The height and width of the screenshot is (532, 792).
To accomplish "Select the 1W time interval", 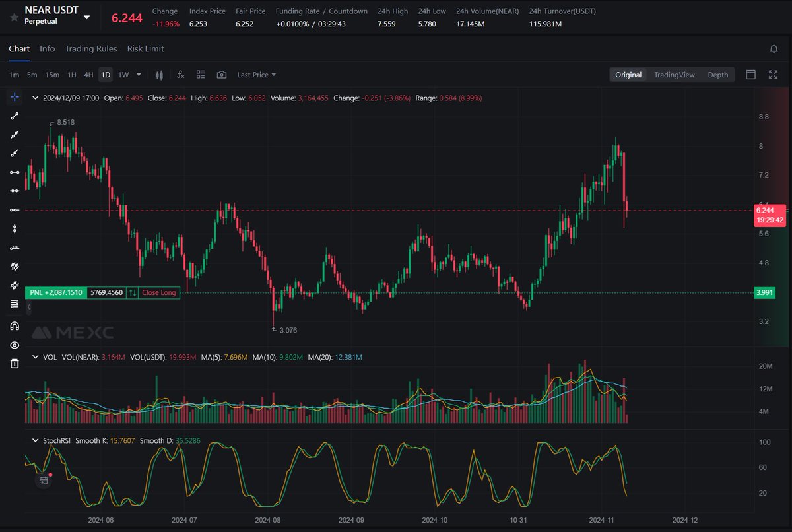I will [123, 75].
